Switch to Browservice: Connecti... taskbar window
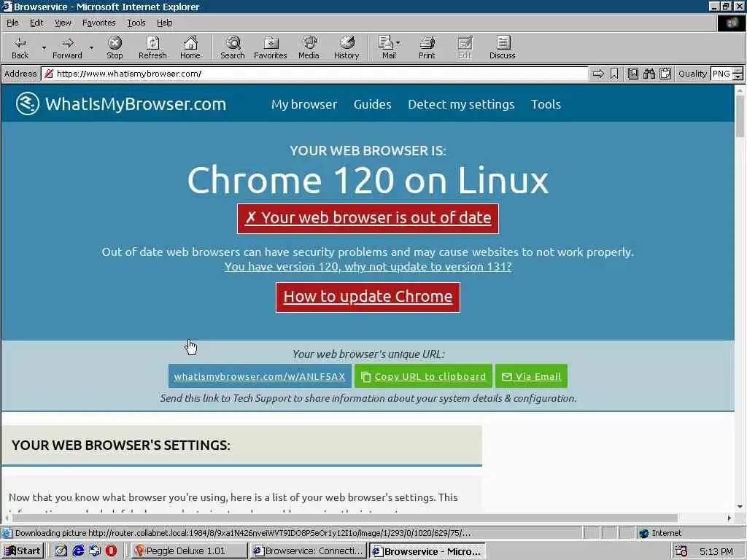This screenshot has width=747, height=560. tap(309, 551)
